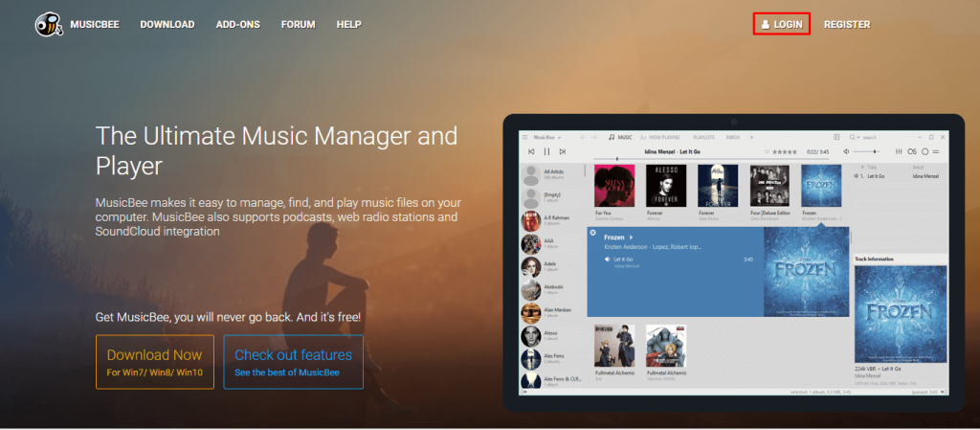Pause the playing track
980x430 pixels.
[x=546, y=151]
